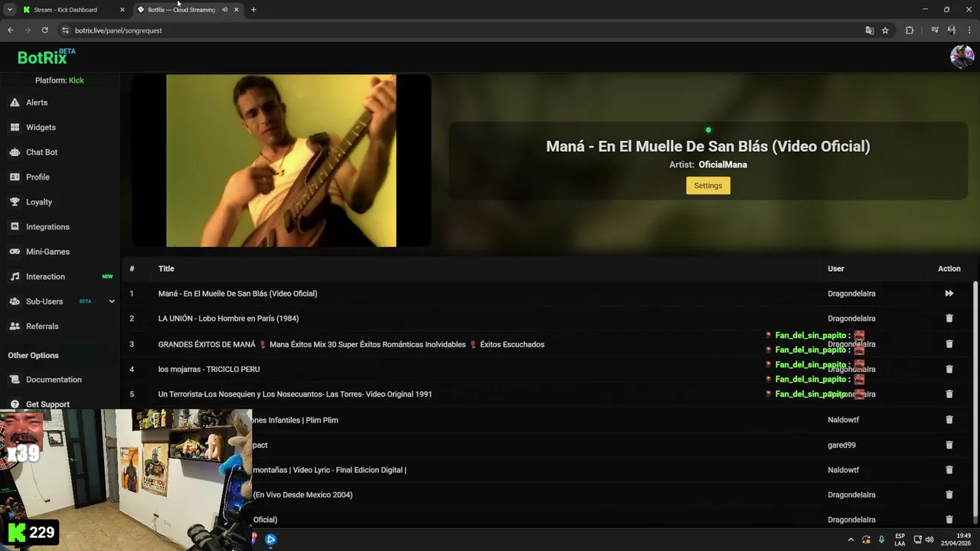
Task: Open the Interaction section marked NEW
Action: (x=45, y=276)
